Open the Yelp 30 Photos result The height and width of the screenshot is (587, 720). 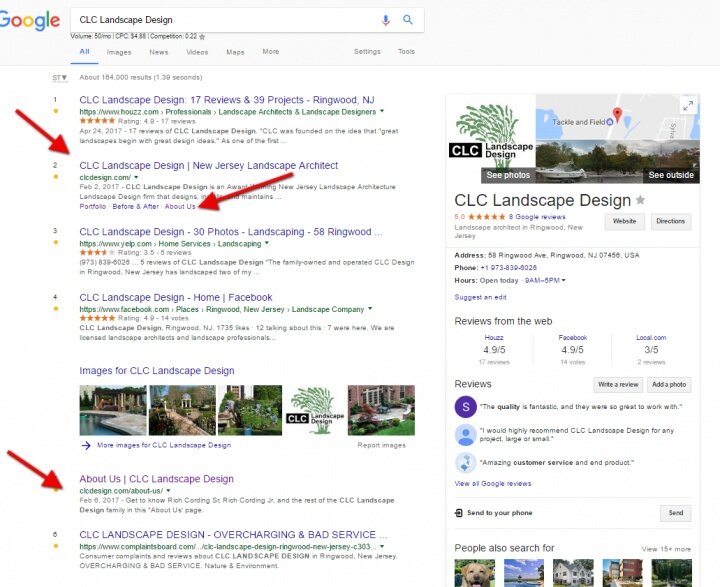click(x=231, y=231)
